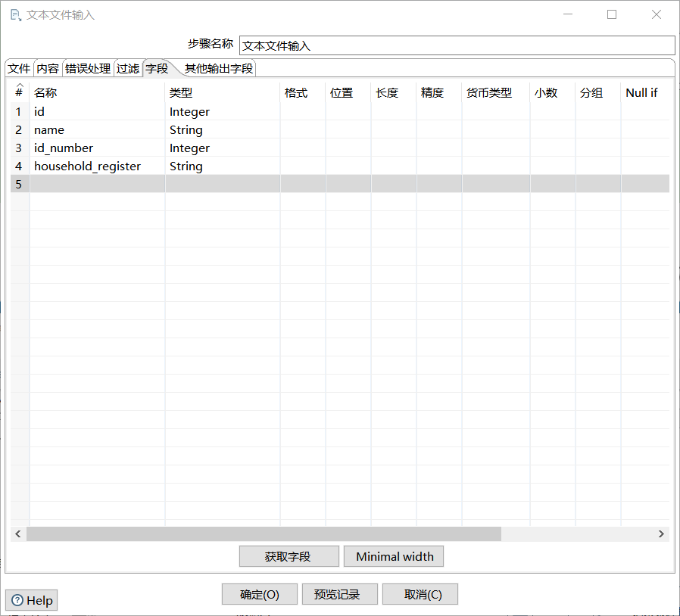This screenshot has height=616, width=680.
Task: Switch to the 文件 tab
Action: tap(19, 69)
